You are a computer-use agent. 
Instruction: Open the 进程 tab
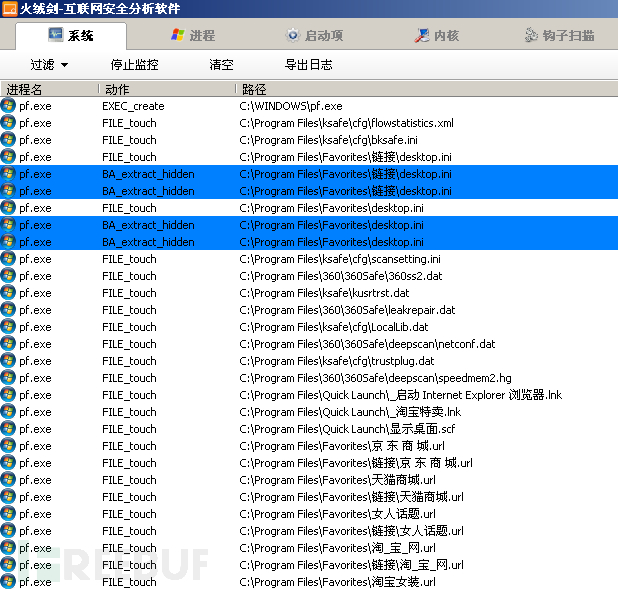click(193, 35)
